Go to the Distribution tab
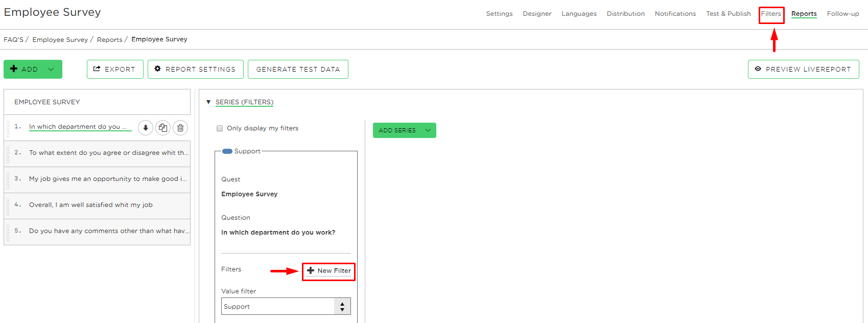Screen dimensions: 868x323 point(625,14)
